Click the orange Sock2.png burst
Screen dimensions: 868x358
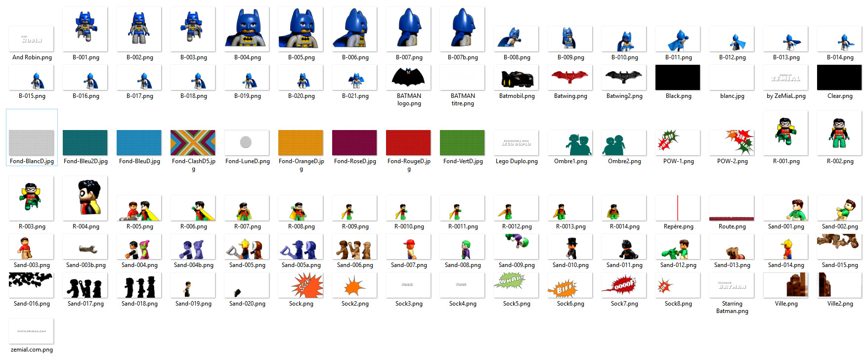click(x=355, y=285)
